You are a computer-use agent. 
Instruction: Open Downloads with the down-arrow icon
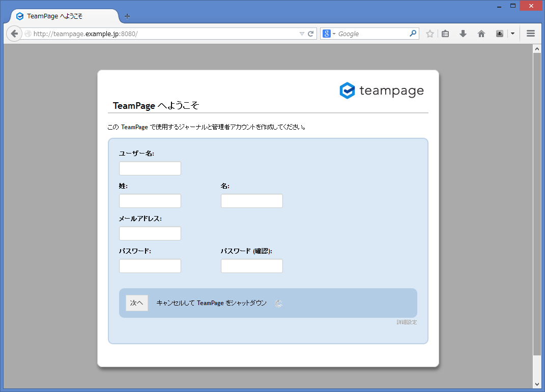click(x=463, y=33)
